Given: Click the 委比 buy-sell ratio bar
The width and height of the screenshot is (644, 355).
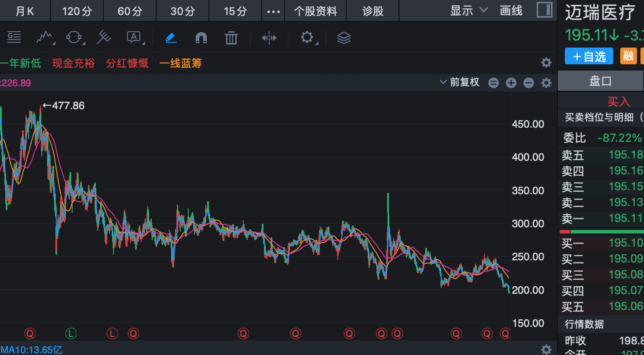Looking at the screenshot, I should point(601,231).
